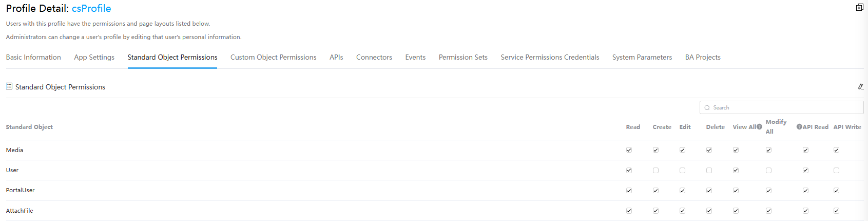Toggle Read checkbox for Media
This screenshot has height=221, width=868.
click(629, 150)
